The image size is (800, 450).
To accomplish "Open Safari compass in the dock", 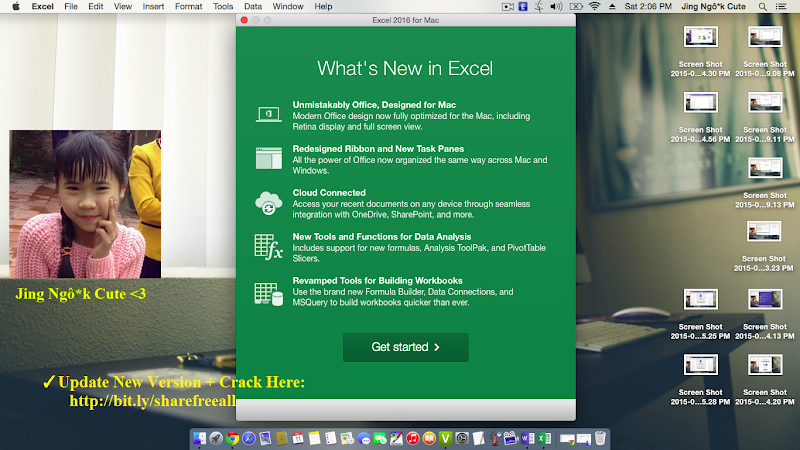I will tap(248, 438).
